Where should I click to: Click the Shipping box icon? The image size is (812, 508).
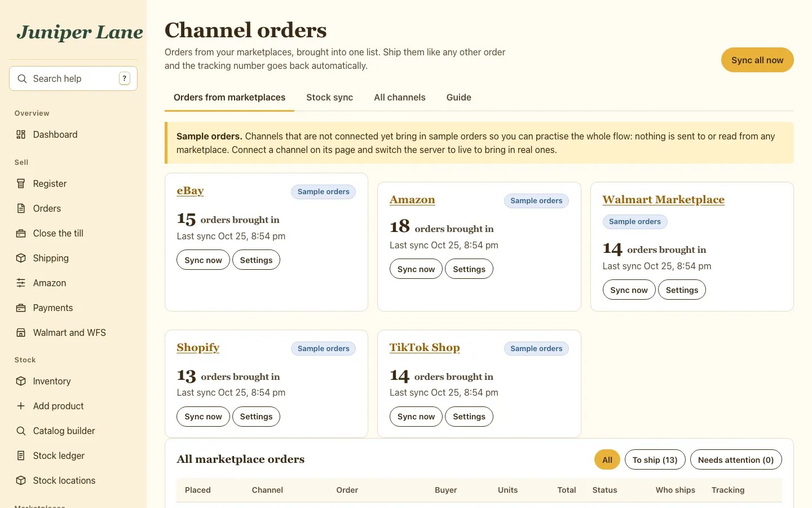pyautogui.click(x=21, y=258)
